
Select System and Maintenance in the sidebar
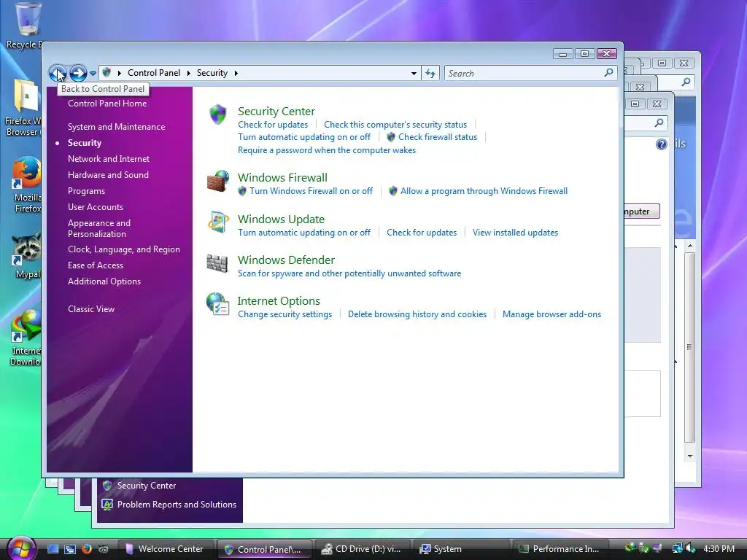click(116, 127)
